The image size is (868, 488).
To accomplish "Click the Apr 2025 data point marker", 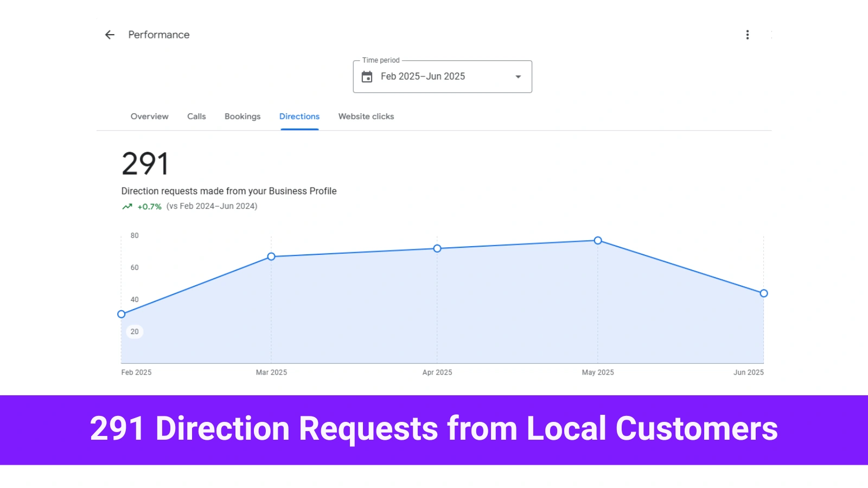I will pyautogui.click(x=437, y=248).
